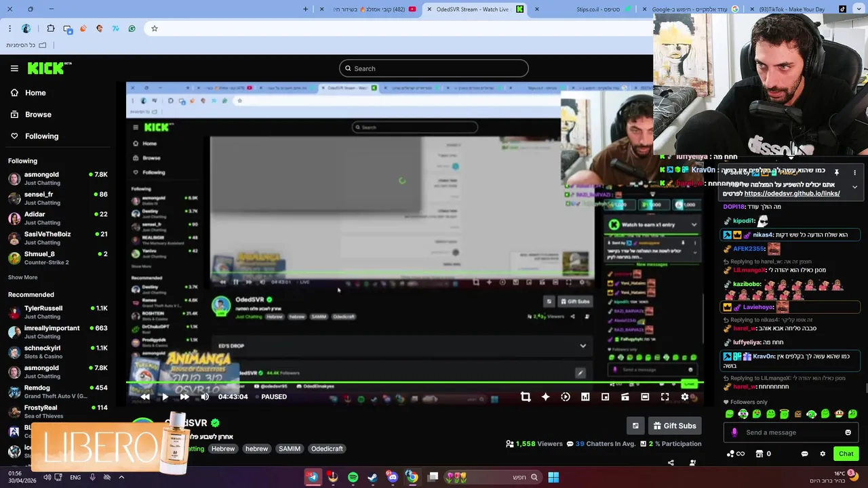The height and width of the screenshot is (488, 868).
Task: Go to Home in Kick sidebar
Action: [35, 93]
